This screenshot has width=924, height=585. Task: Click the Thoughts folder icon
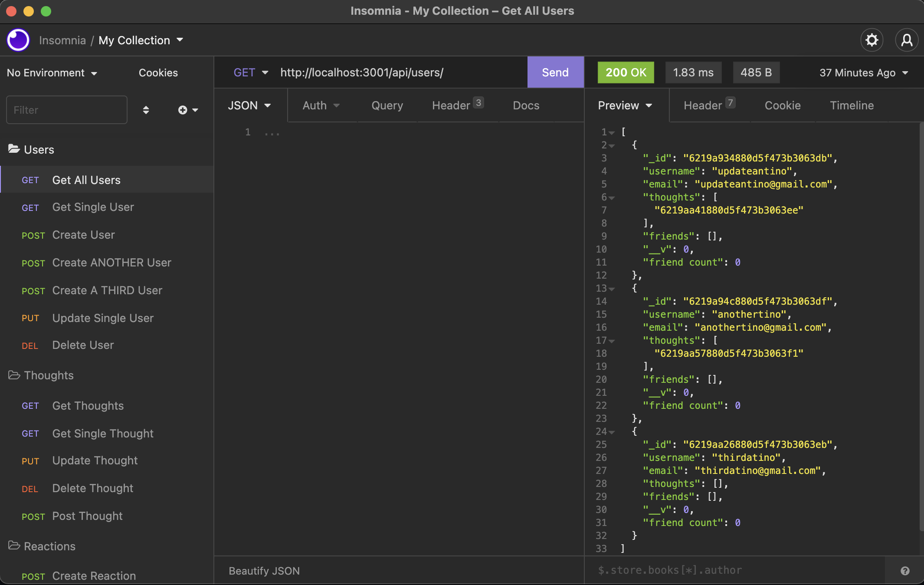click(x=14, y=375)
